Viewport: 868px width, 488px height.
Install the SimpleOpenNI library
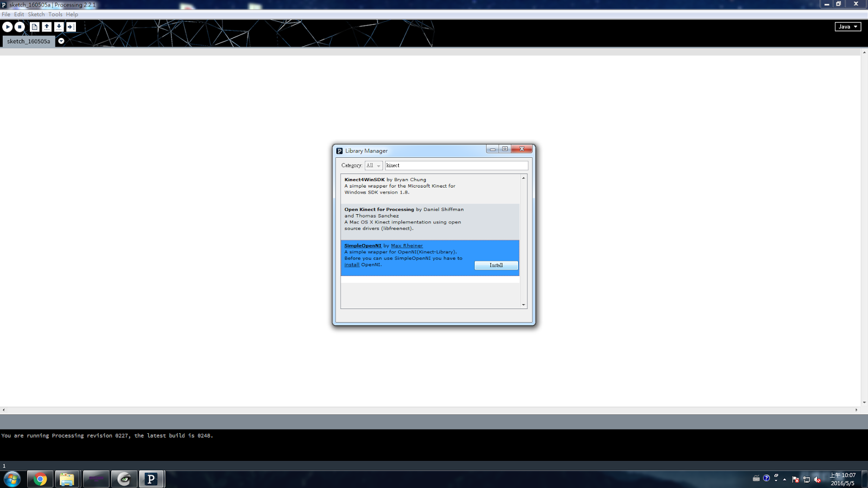496,265
